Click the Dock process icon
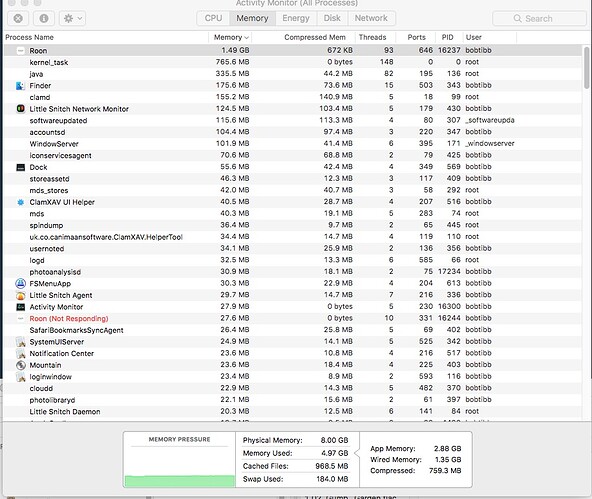Image resolution: width=592 pixels, height=499 pixels. [x=21, y=167]
